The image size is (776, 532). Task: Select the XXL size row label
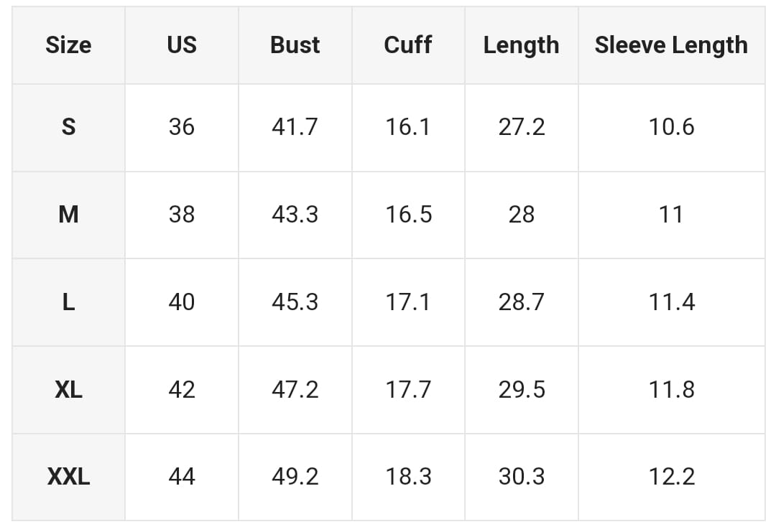point(68,477)
